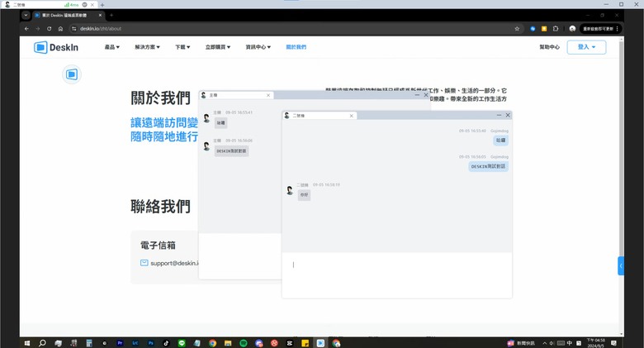Toggle the 中 IME language indicator

tap(570, 343)
